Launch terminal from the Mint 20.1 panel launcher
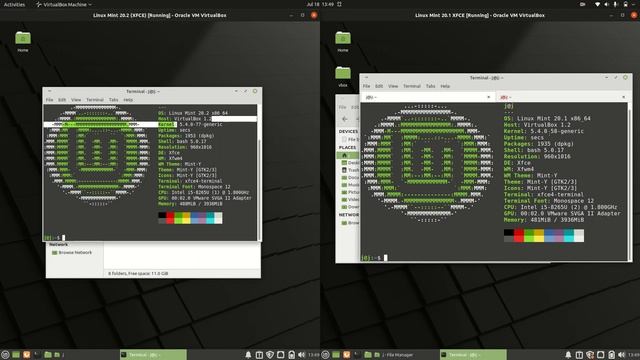This screenshot has height=360, width=640. coord(357,355)
